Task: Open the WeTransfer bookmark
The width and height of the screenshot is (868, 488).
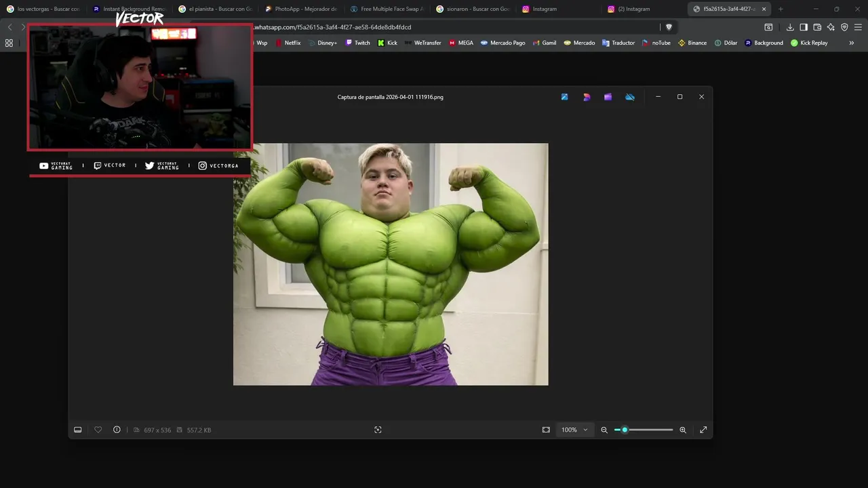Action: tap(423, 43)
